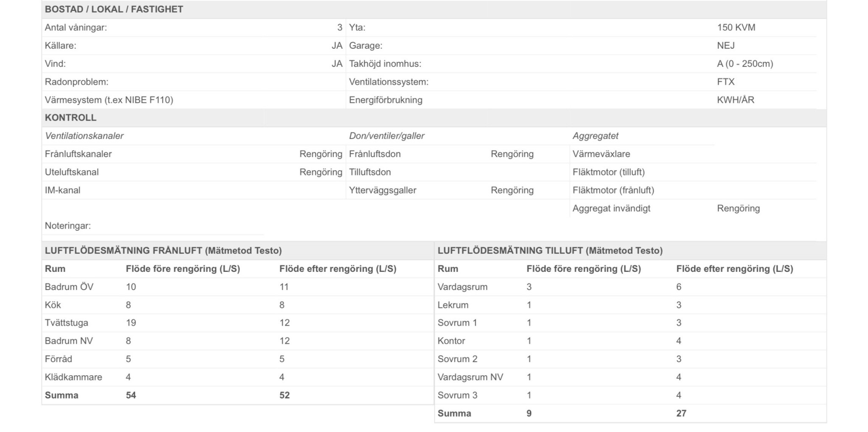
Task: Click the Yta value 150 KVM
Action: pyautogui.click(x=736, y=28)
